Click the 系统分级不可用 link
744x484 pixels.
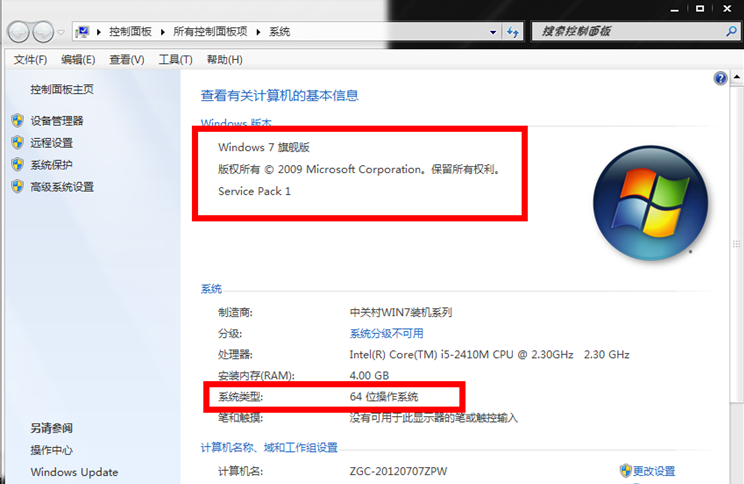point(386,333)
